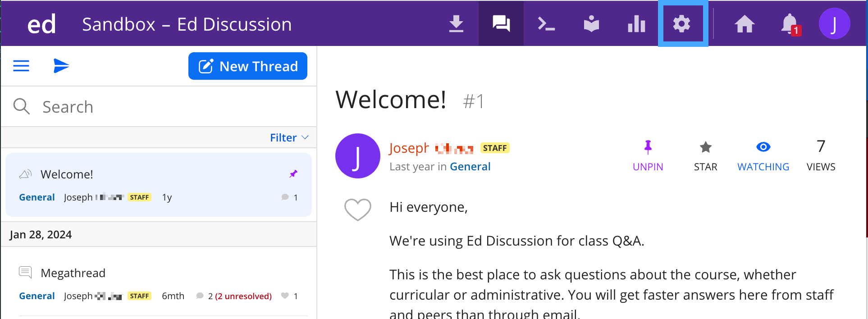This screenshot has width=868, height=319.
Task: Click the heart icon on Megathread row
Action: [285, 296]
